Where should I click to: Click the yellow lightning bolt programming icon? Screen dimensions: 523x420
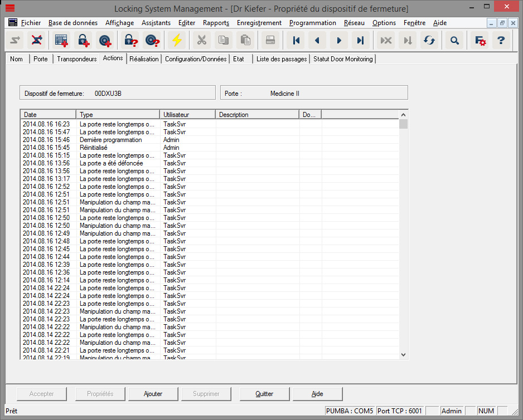tap(177, 41)
